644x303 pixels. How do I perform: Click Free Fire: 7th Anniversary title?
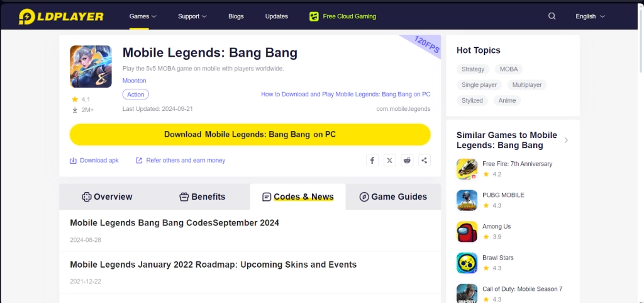(518, 164)
